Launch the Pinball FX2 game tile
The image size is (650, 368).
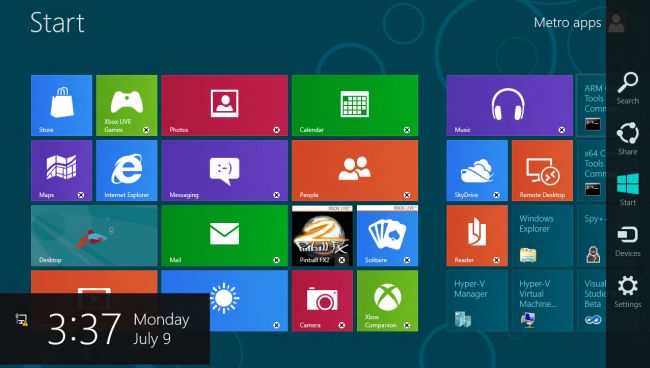click(322, 235)
